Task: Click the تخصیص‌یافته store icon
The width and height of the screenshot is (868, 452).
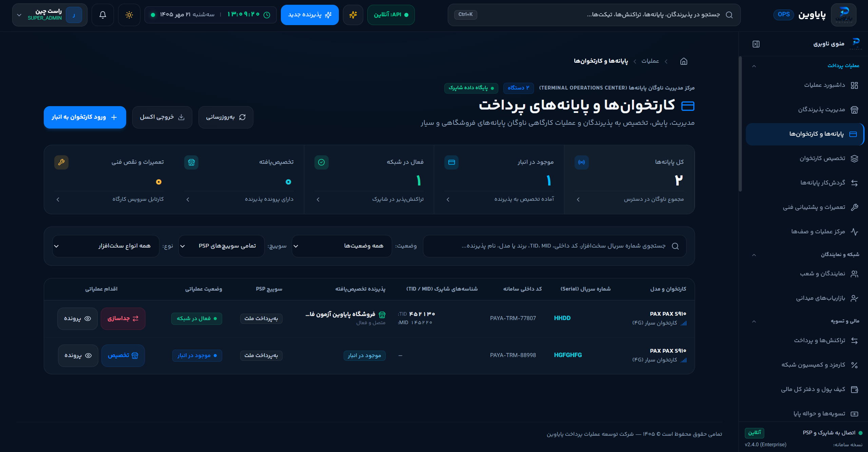Action: pyautogui.click(x=191, y=162)
